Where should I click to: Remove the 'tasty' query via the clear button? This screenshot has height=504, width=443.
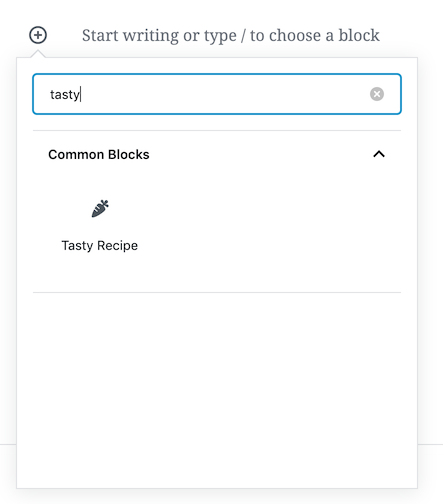(377, 94)
